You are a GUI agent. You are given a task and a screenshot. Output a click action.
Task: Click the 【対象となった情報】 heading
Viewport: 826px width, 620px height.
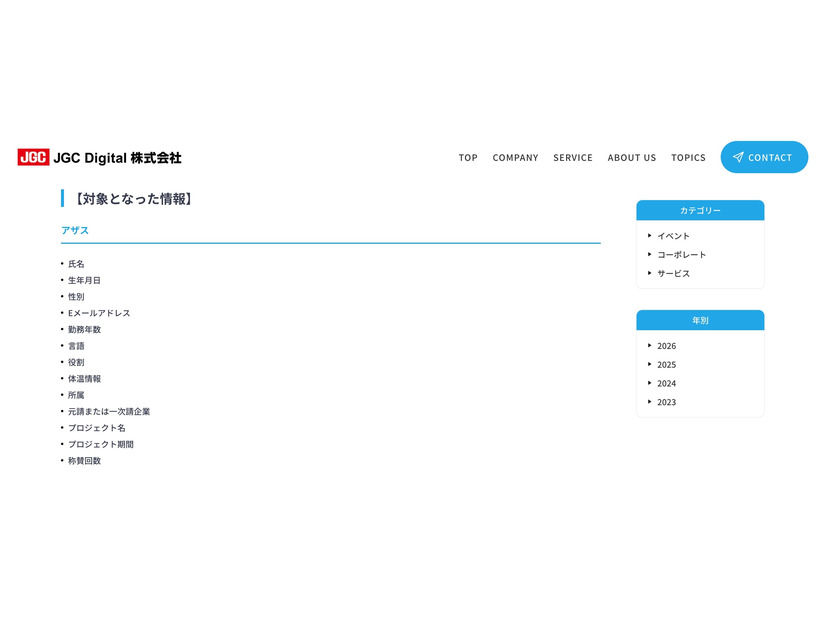pyautogui.click(x=133, y=199)
